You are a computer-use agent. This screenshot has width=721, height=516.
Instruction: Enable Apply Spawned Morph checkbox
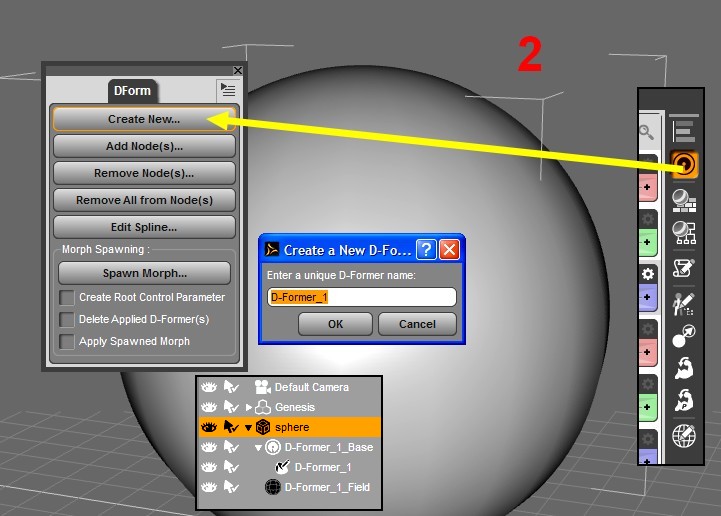tap(67, 341)
